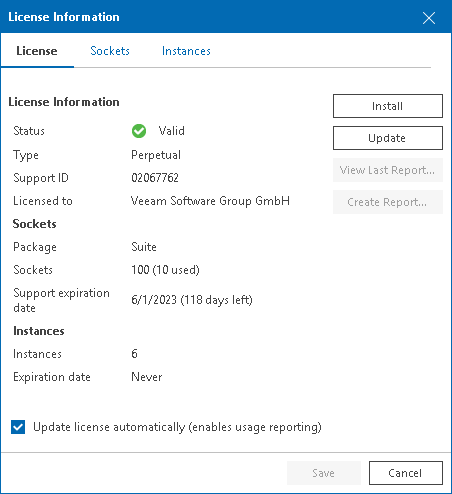Click the Never expiration date value
Screen dimensions: 452x494
[147, 377]
